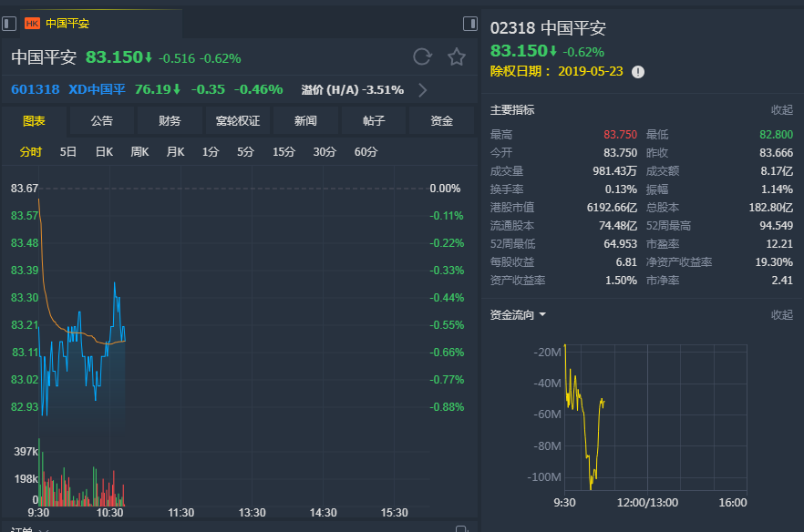Click the ex-rights date info icon
Image resolution: width=804 pixels, height=532 pixels.
[x=638, y=72]
